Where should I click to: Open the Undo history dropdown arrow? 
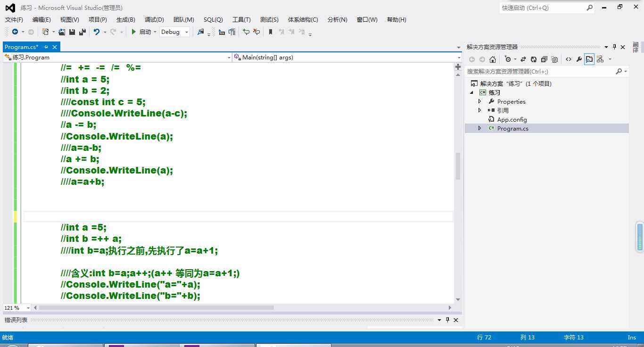point(105,32)
